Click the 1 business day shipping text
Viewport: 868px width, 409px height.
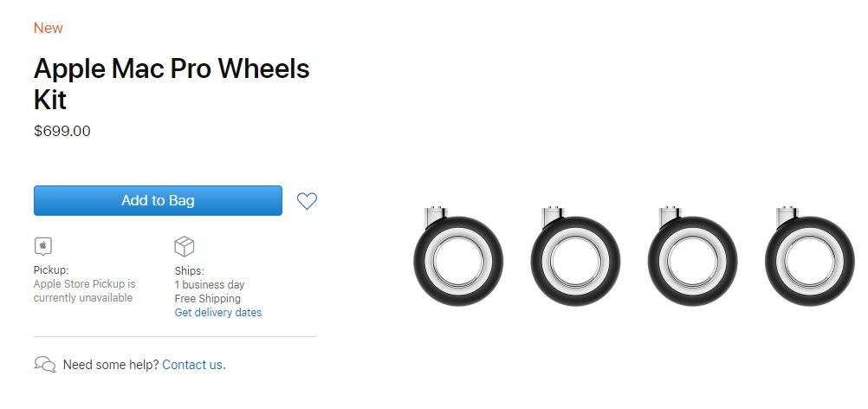(210, 285)
